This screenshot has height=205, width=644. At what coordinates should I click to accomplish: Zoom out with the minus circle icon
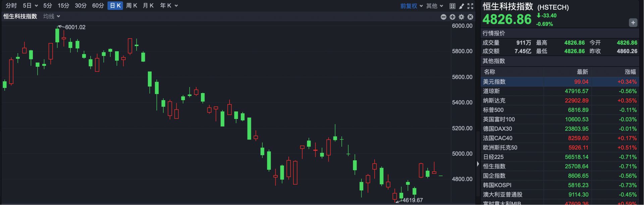tap(443, 17)
